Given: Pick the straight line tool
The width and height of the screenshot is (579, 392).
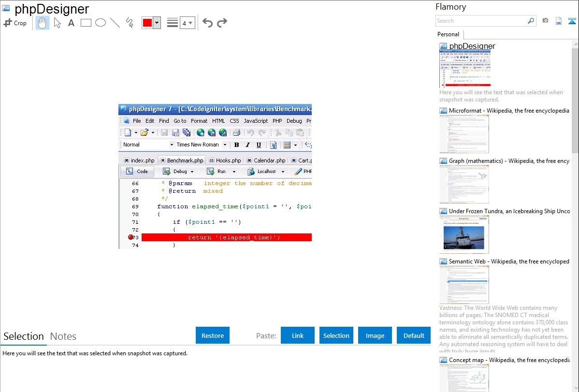Looking at the screenshot, I should [115, 23].
